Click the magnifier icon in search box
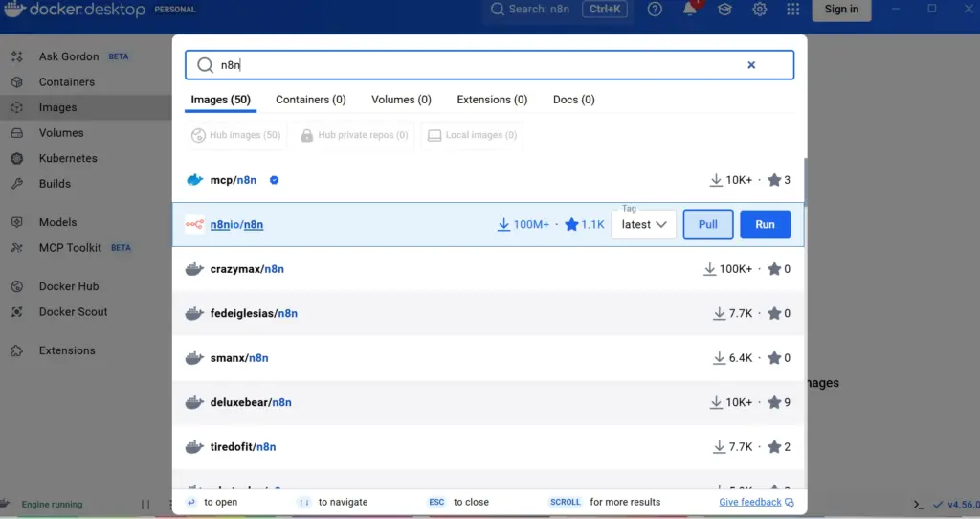This screenshot has width=980, height=519. [205, 65]
